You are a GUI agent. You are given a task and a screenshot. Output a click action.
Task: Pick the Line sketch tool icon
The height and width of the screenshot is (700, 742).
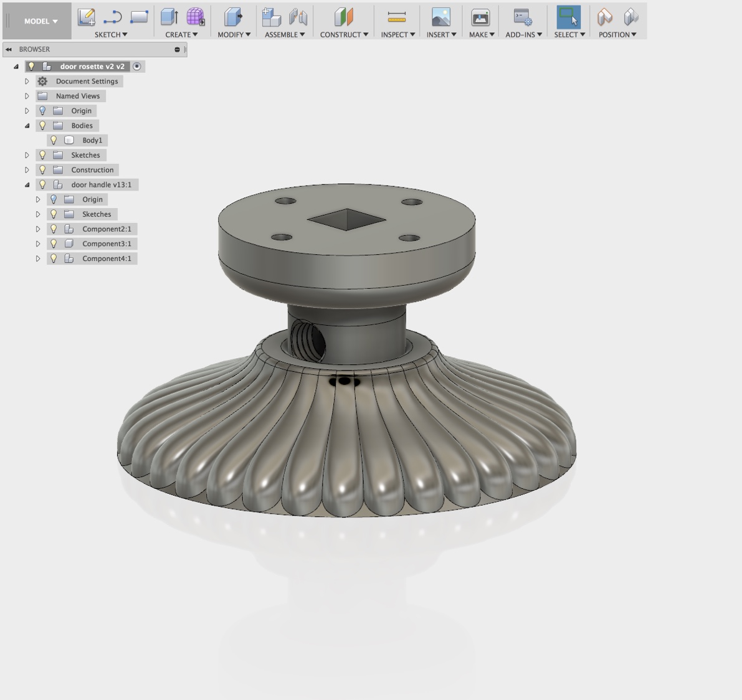coord(113,17)
